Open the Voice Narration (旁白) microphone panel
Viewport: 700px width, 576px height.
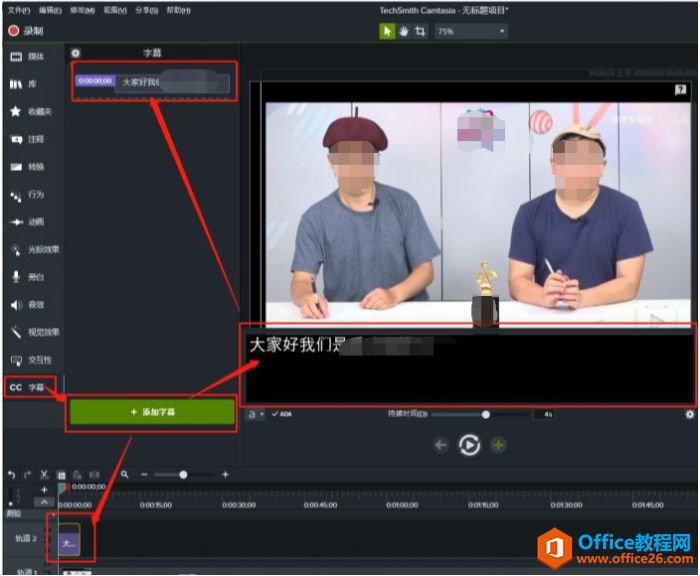[x=28, y=277]
